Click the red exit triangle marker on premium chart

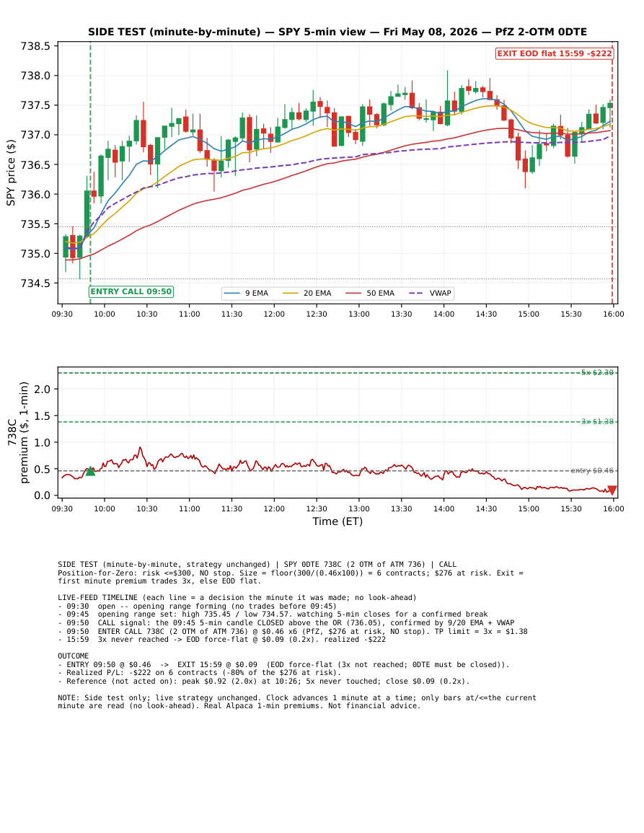(x=612, y=490)
